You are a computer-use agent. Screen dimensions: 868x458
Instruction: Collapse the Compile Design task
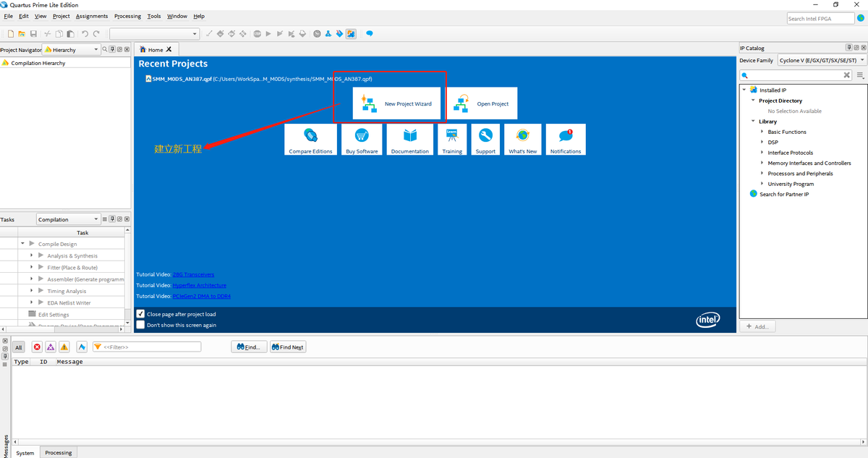23,244
